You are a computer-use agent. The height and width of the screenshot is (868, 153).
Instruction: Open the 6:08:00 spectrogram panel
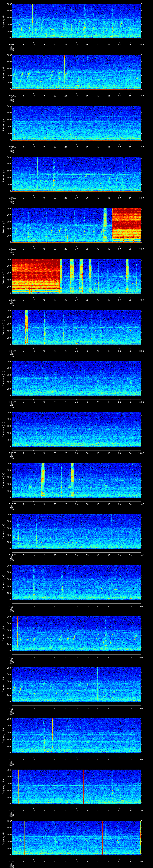click(76, 378)
